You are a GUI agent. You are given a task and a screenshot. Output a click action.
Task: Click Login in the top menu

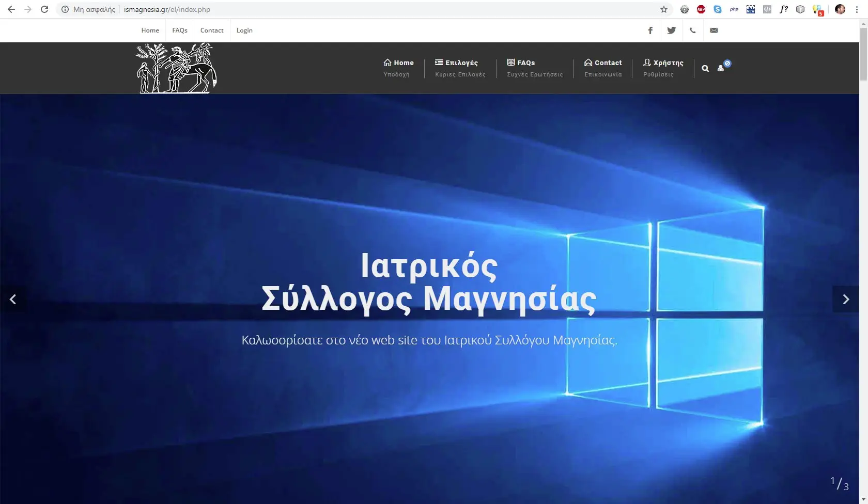pos(244,30)
